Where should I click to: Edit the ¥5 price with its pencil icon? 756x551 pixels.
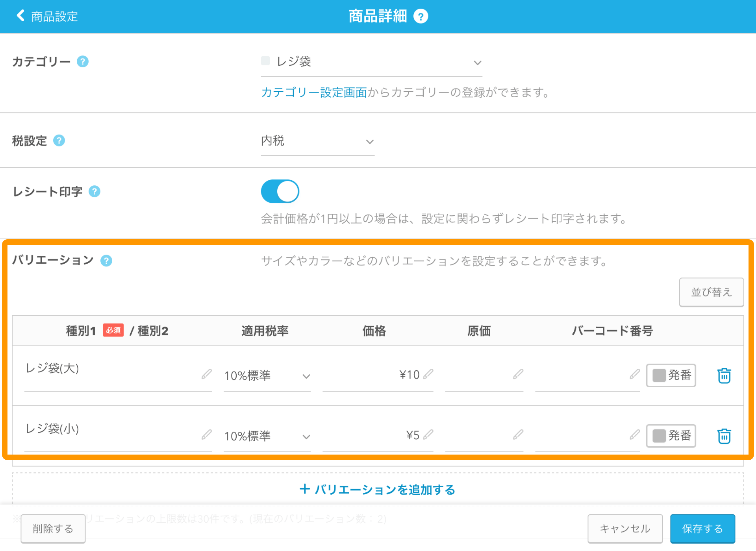click(x=428, y=435)
